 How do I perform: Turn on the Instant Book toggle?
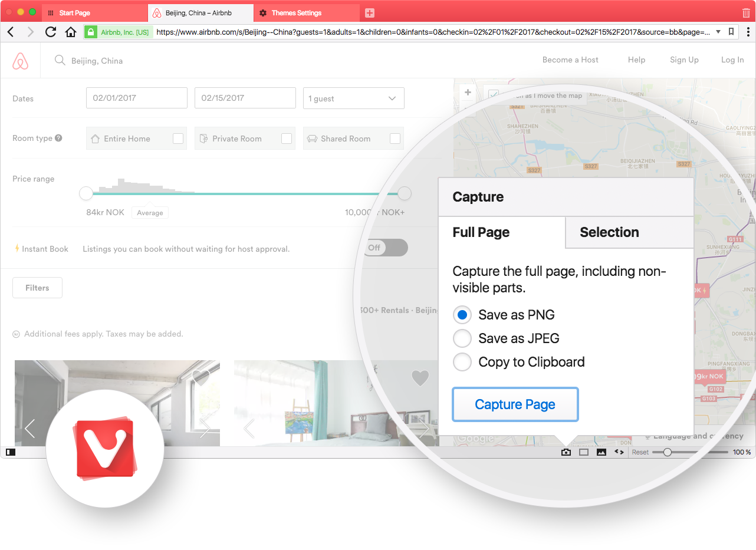click(x=386, y=248)
